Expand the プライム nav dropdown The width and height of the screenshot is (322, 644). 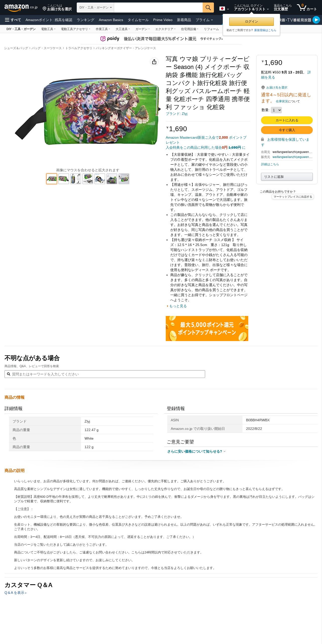(204, 20)
